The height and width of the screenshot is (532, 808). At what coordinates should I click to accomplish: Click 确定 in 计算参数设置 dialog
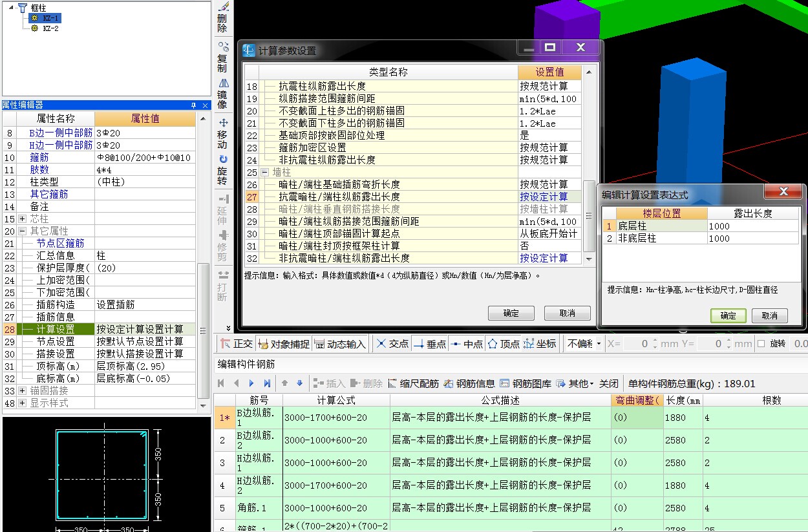tap(511, 313)
